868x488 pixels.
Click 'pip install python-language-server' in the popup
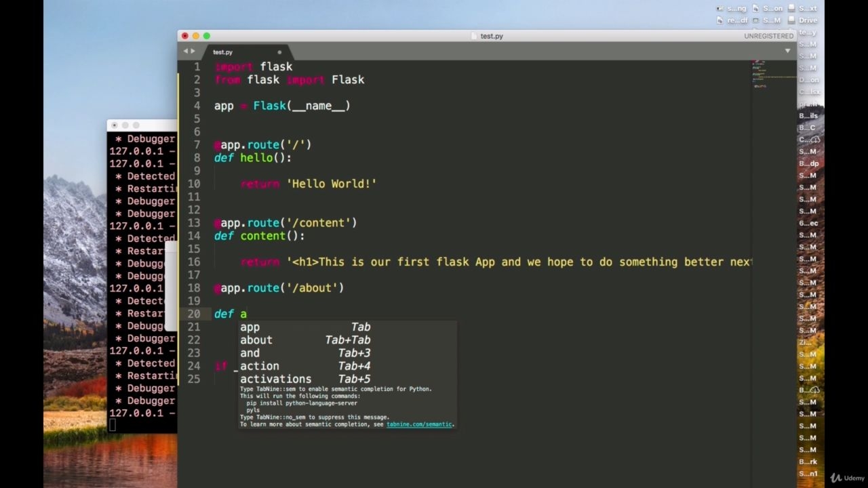pyautogui.click(x=302, y=403)
